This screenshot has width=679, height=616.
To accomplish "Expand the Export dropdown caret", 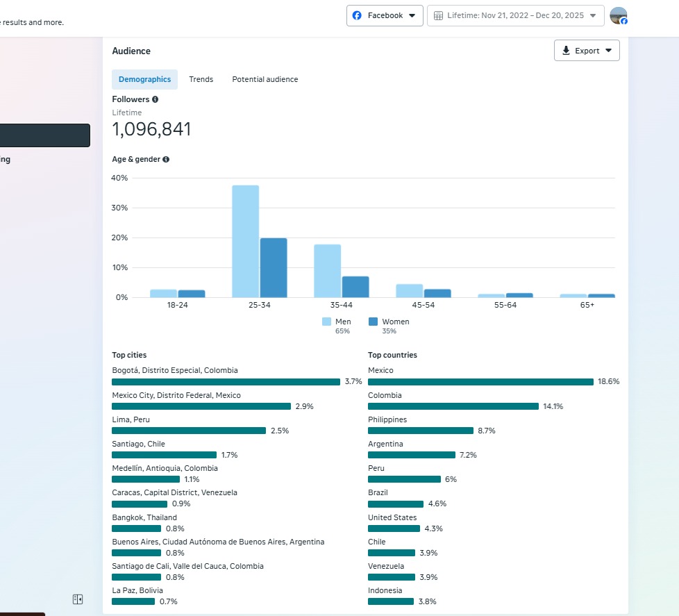I will coord(608,51).
